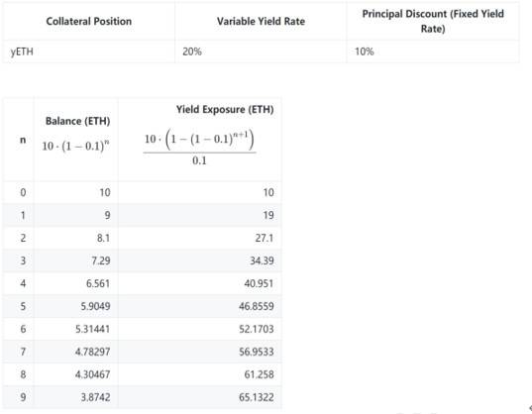Select yield exposure value 34.39
532x414 pixels.
pyautogui.click(x=262, y=260)
